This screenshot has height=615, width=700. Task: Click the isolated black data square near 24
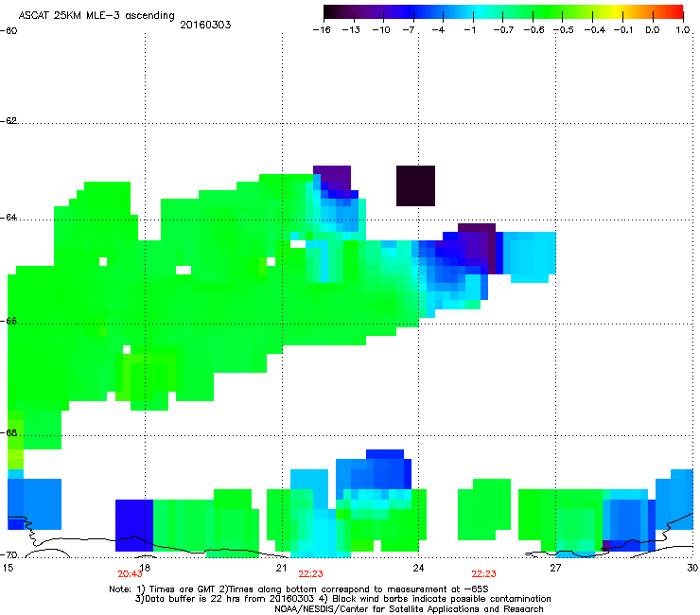[415, 185]
